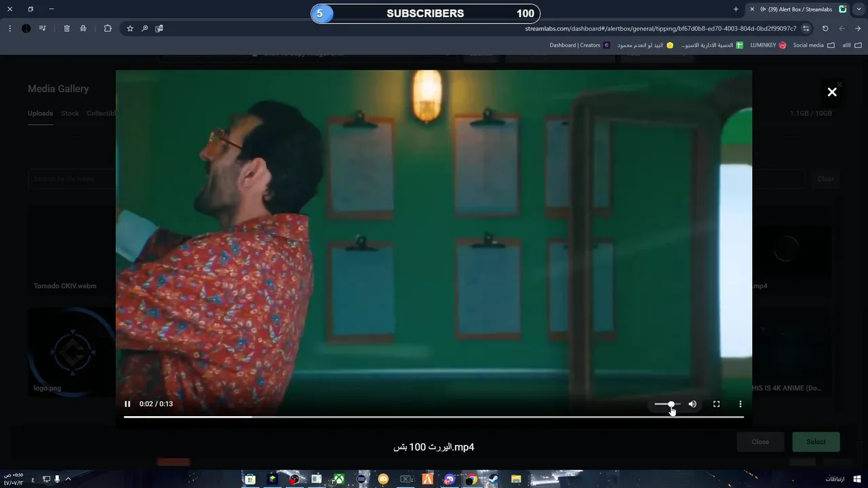Open the Chrome profile avatar
Screen dimensions: 868x488
(26, 28)
